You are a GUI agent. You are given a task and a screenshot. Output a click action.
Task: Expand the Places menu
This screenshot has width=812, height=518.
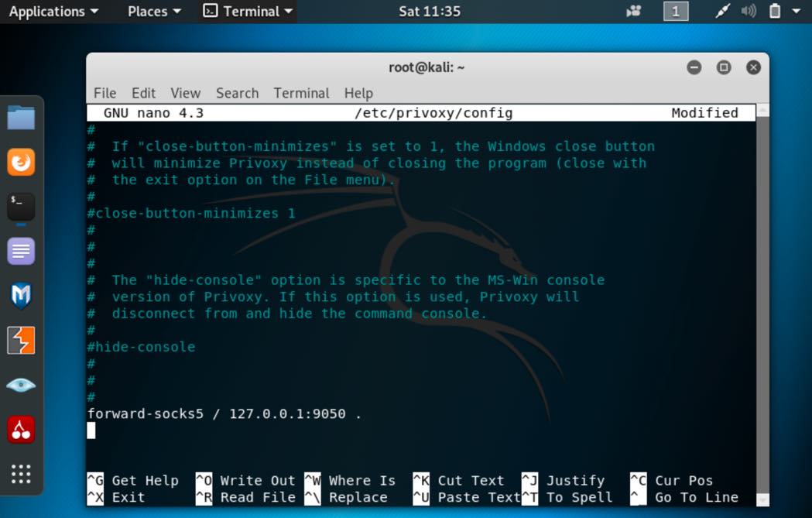point(154,12)
